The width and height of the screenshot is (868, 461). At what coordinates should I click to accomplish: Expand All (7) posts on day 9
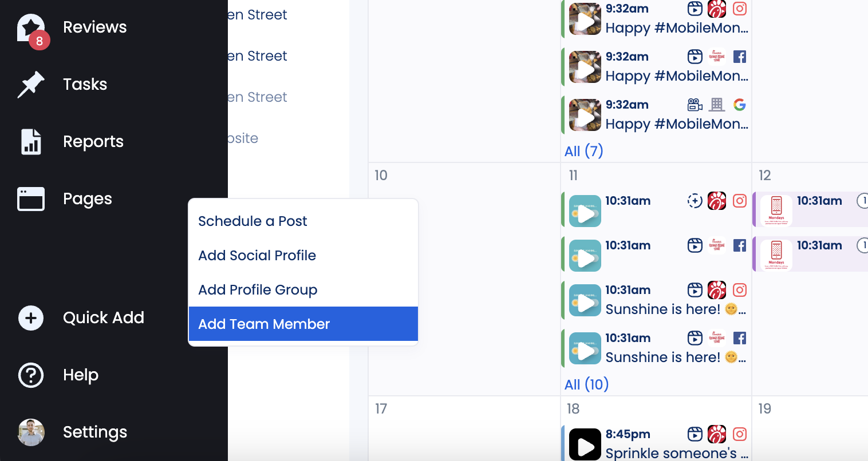[583, 150]
